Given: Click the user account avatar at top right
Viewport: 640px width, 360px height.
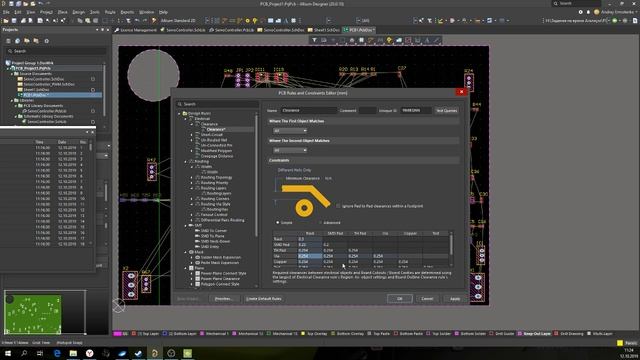Looking at the screenshot, I should (x=596, y=12).
